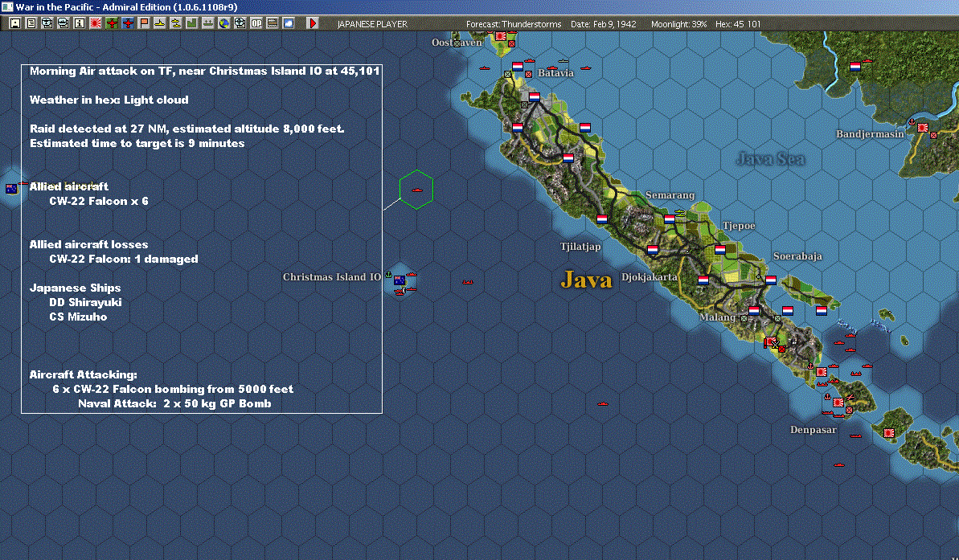Click the Dutch flag near Semarang
Screen dimensions: 959x560
pyautogui.click(x=670, y=219)
